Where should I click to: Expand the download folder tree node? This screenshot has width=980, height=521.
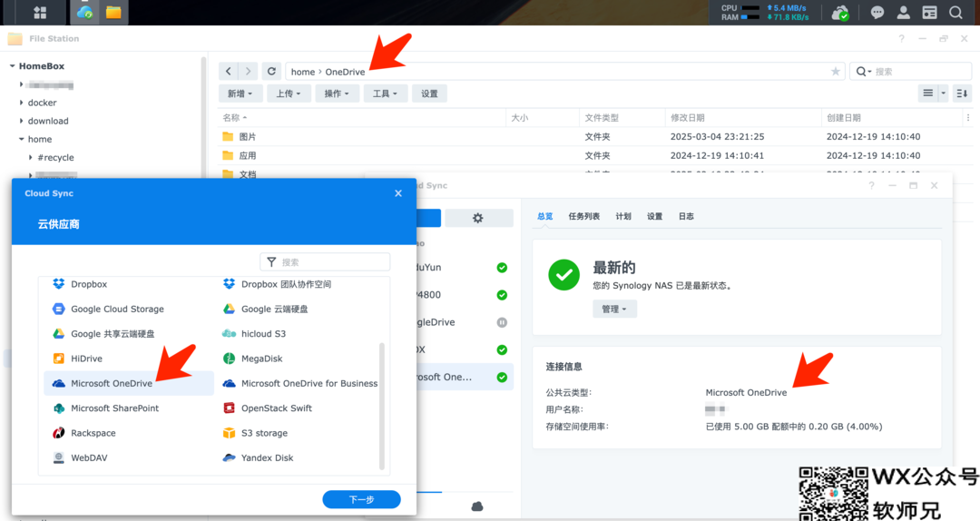(x=21, y=121)
